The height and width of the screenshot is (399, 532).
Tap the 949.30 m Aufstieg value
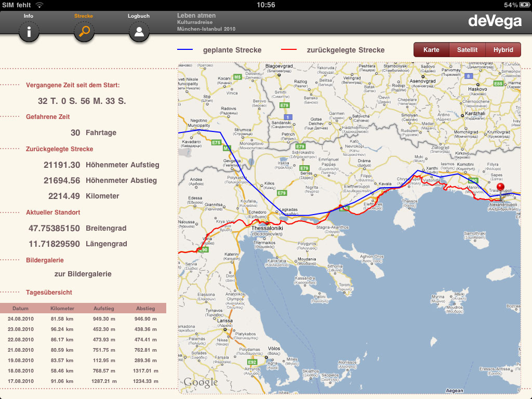point(104,319)
